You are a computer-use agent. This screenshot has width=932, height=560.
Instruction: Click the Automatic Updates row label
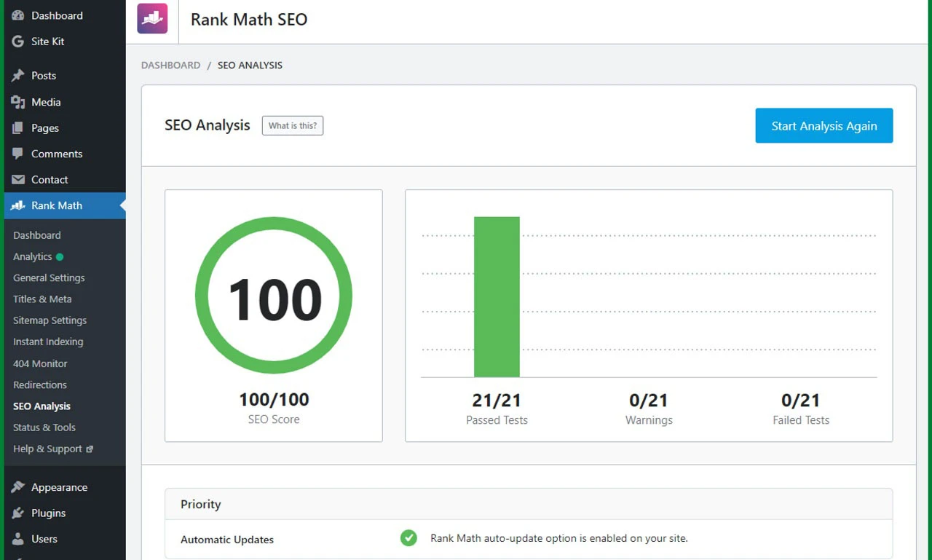point(227,540)
